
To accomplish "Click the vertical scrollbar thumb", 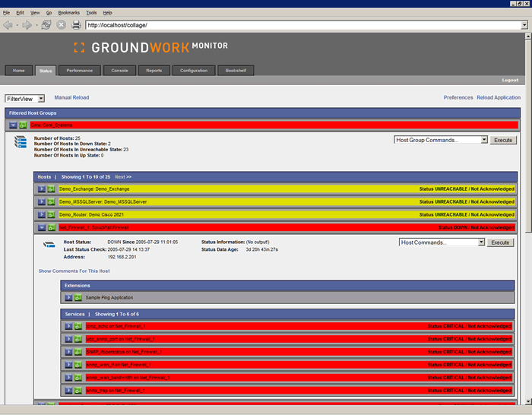I will coord(528,136).
